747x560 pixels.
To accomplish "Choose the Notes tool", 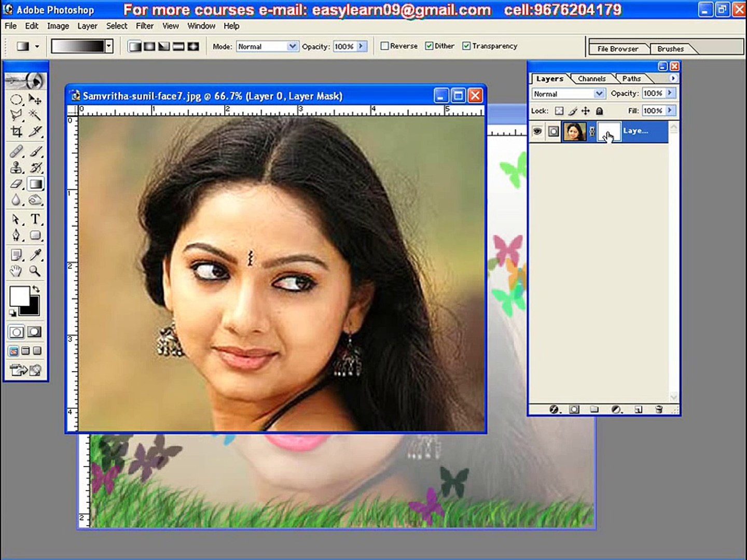I will pyautogui.click(x=17, y=255).
